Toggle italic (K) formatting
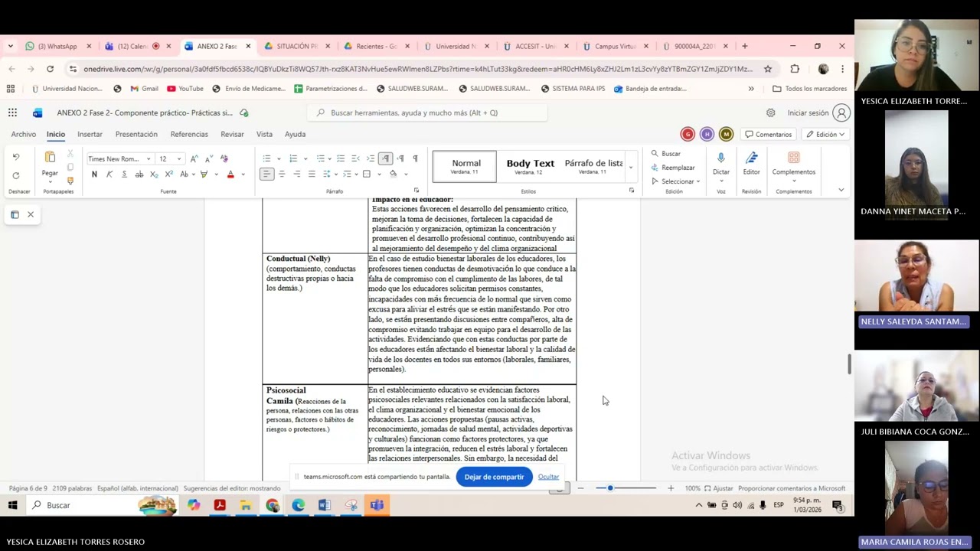Viewport: 980px width, 551px height. (x=109, y=174)
